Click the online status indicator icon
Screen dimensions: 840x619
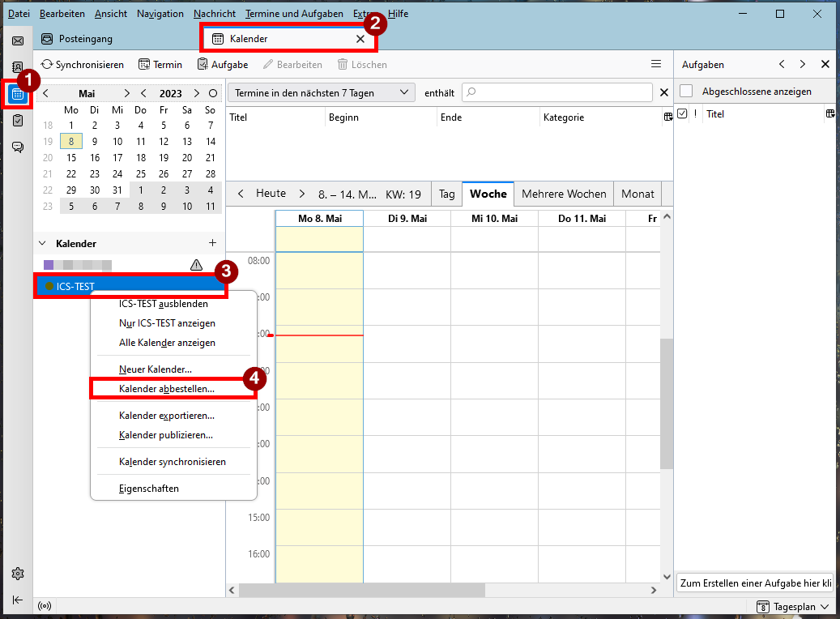pos(45,606)
